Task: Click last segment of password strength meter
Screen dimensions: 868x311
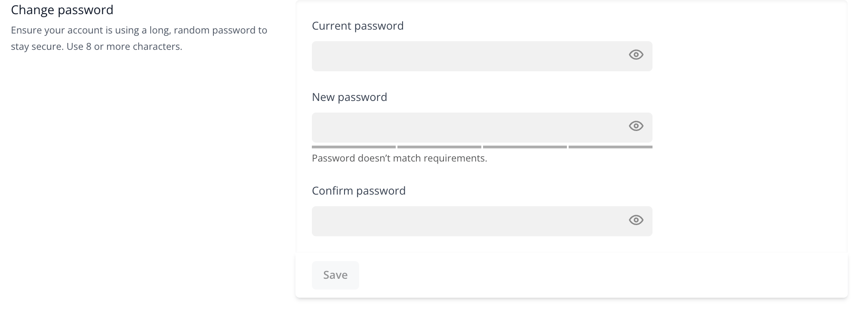Action: [x=610, y=147]
